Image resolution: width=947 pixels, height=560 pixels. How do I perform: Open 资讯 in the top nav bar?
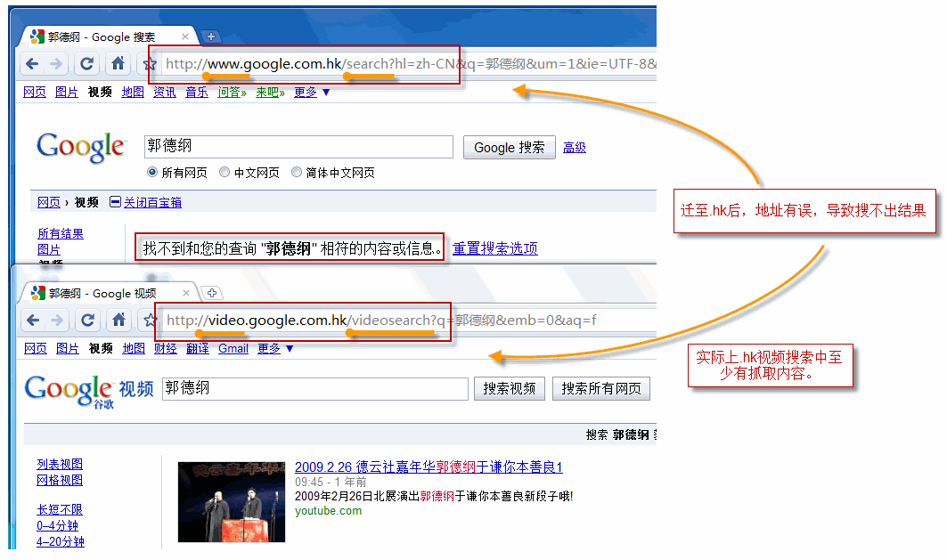(x=165, y=93)
